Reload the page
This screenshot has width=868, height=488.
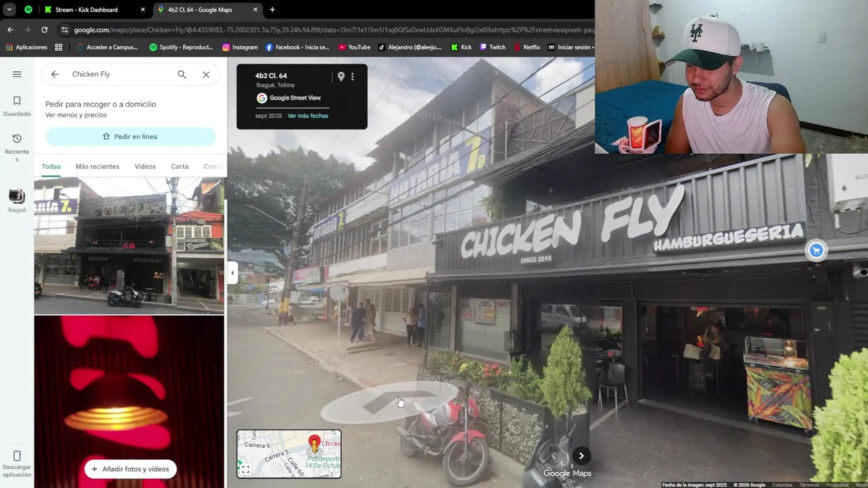[x=44, y=30]
